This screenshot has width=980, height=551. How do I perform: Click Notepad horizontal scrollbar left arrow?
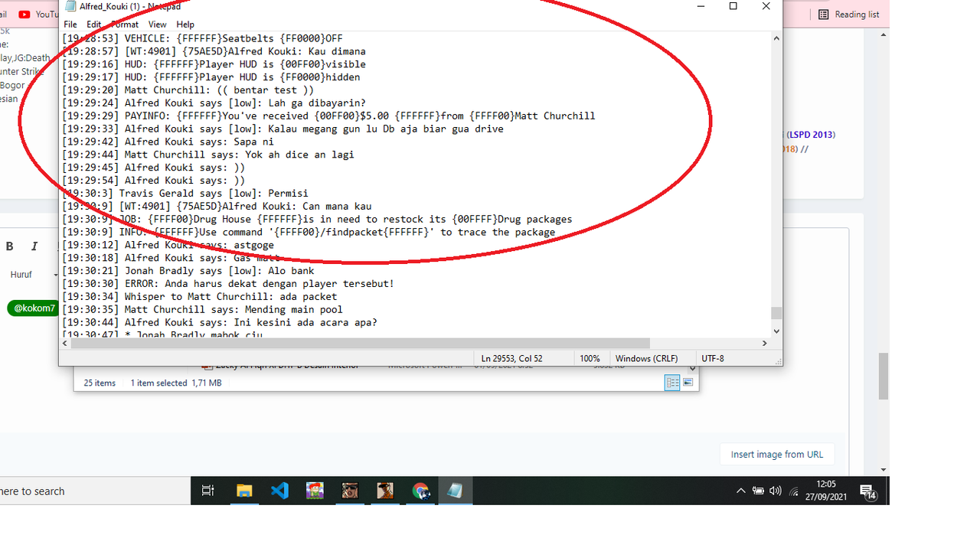coord(67,344)
